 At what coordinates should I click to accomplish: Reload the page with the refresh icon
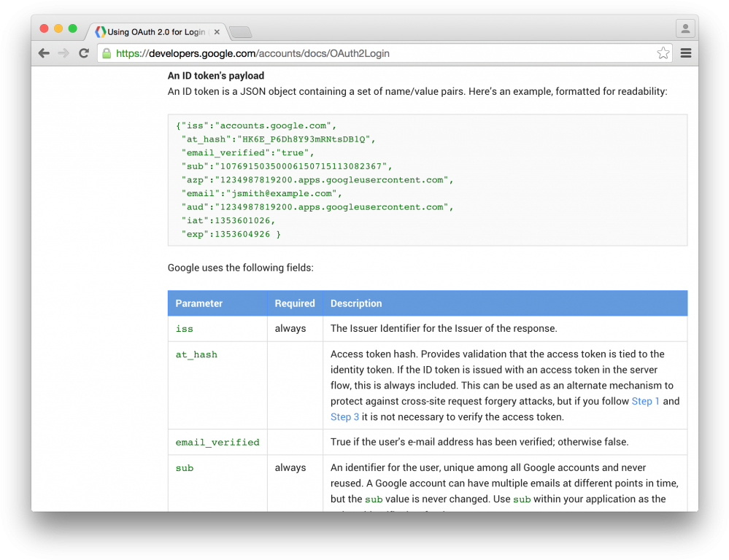[83, 52]
